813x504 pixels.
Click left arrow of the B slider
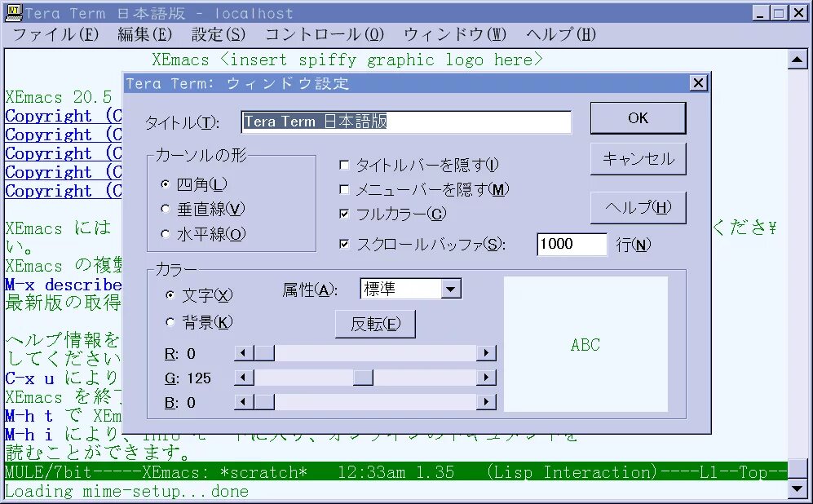(244, 402)
